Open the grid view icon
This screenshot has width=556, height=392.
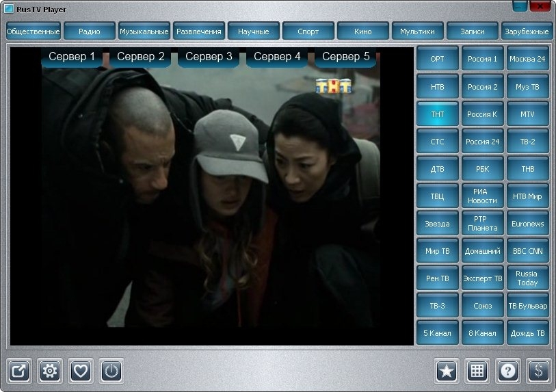[477, 371]
